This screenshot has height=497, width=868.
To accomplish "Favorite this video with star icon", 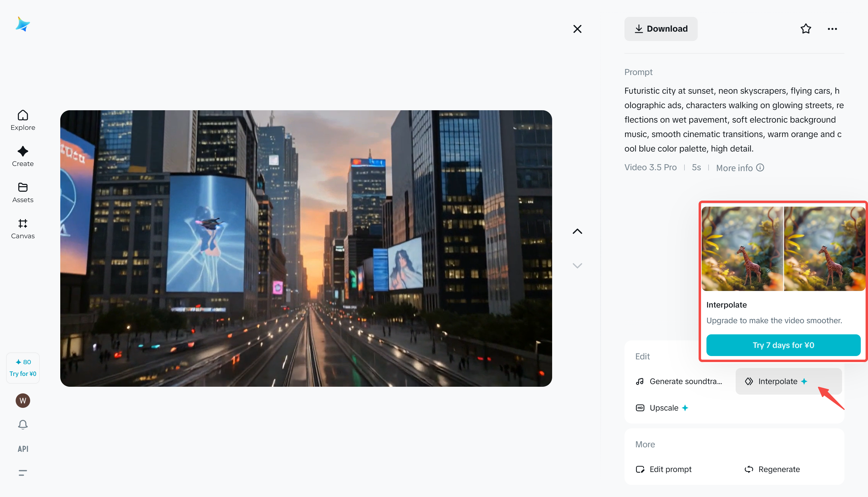I will [x=806, y=29].
